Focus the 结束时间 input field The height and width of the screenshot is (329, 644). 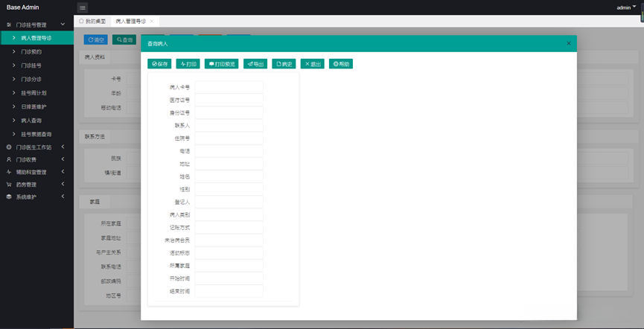click(x=229, y=291)
